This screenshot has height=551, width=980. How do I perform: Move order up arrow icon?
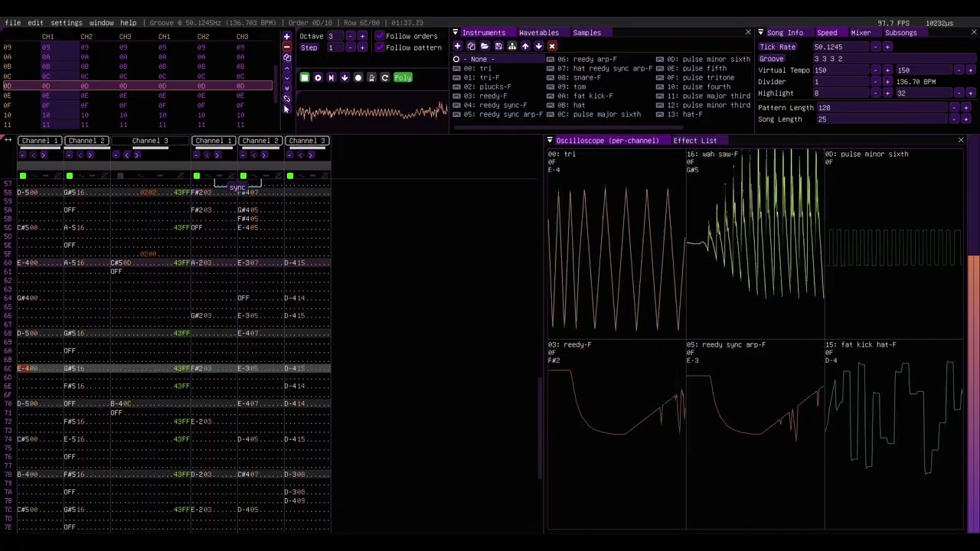[286, 68]
